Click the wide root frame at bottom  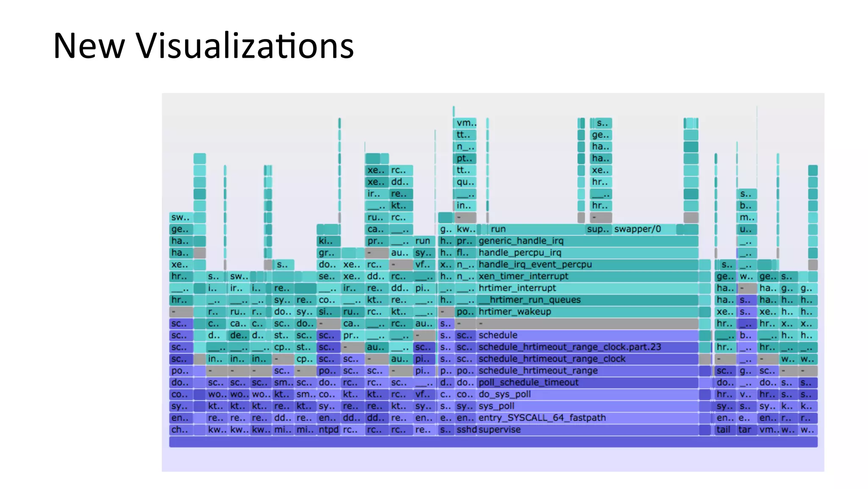(493, 442)
